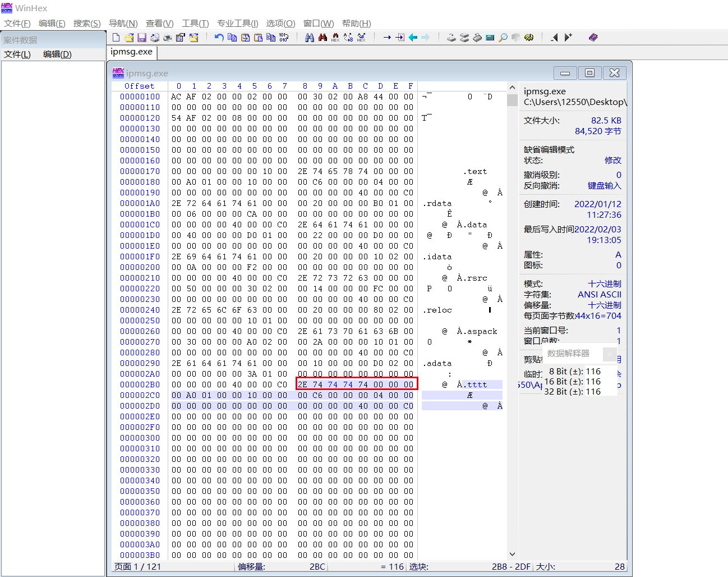The width and height of the screenshot is (728, 577).
Task: Click the .rdata string in the text column
Action: (437, 203)
